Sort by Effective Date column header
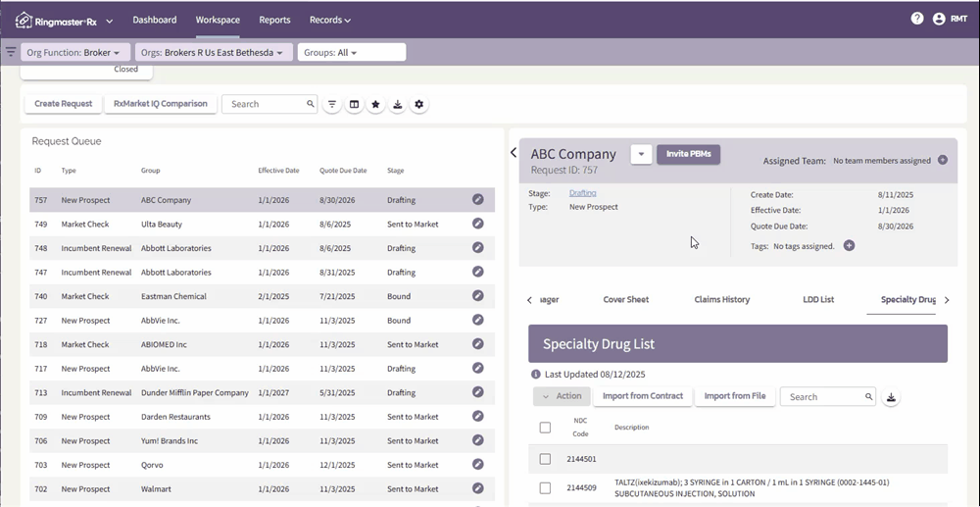 click(278, 170)
